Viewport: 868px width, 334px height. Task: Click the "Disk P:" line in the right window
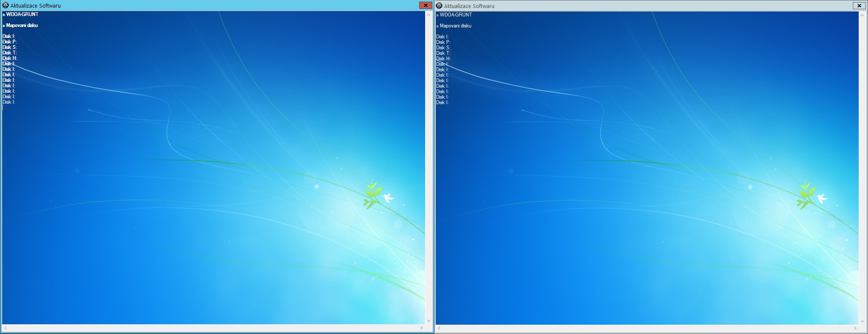(443, 42)
